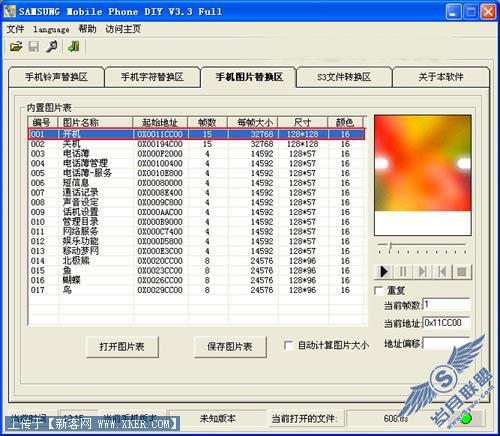Screen dimensions: 500x436
Task: Select row 004 电话簿管理
Action: 197,163
